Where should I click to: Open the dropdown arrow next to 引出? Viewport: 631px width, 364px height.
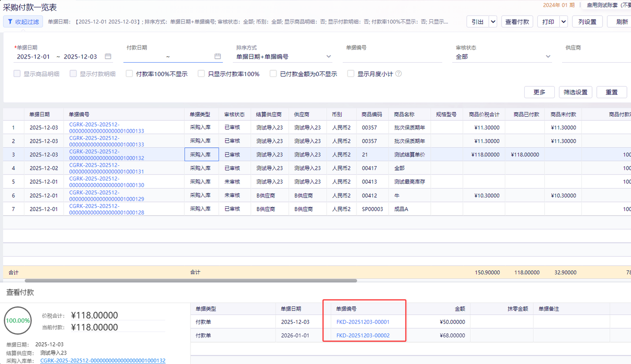click(493, 22)
